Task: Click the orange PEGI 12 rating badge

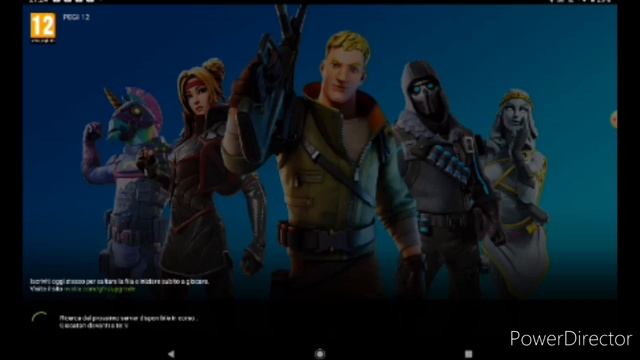Action: [43, 27]
